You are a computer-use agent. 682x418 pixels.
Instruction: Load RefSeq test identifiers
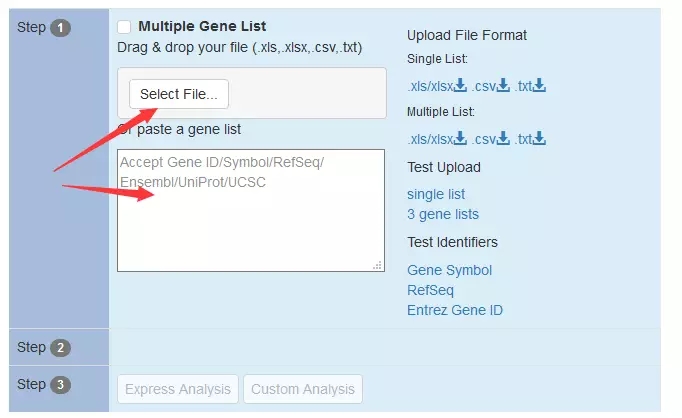click(x=430, y=290)
